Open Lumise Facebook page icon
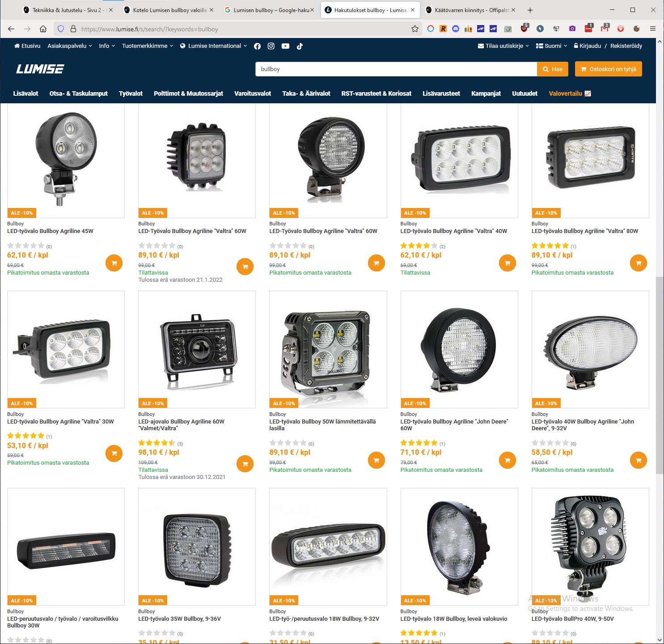The image size is (664, 644). pos(257,46)
